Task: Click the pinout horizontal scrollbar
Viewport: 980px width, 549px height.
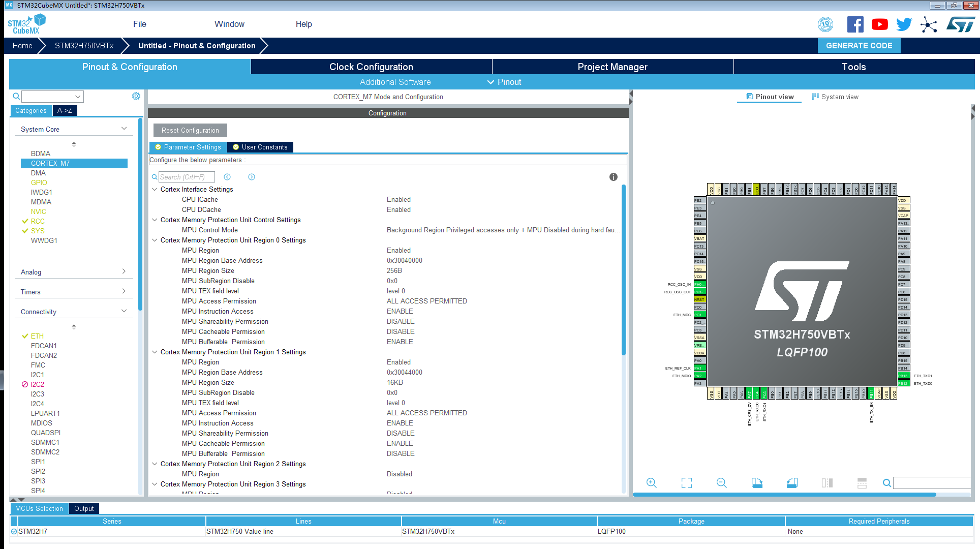Action: click(x=784, y=495)
